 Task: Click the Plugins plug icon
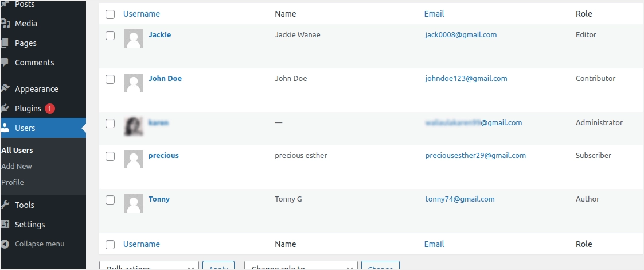point(5,108)
